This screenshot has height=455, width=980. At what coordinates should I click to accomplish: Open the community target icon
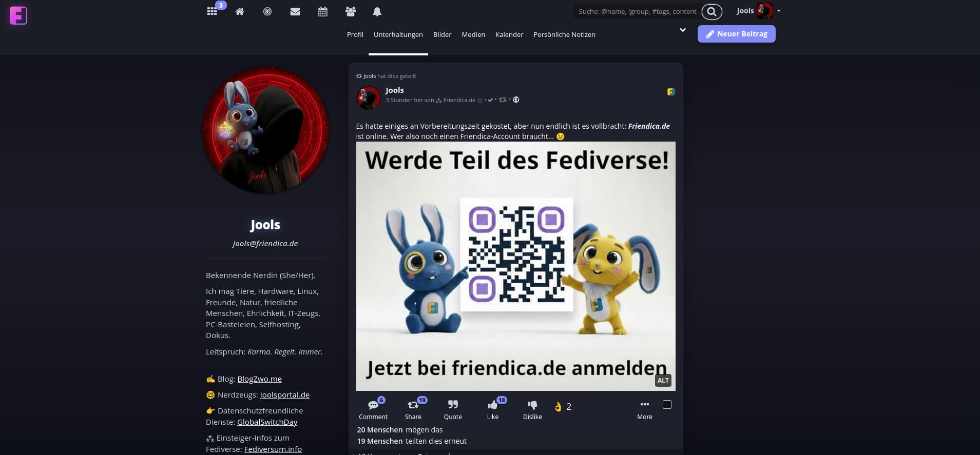point(267,11)
